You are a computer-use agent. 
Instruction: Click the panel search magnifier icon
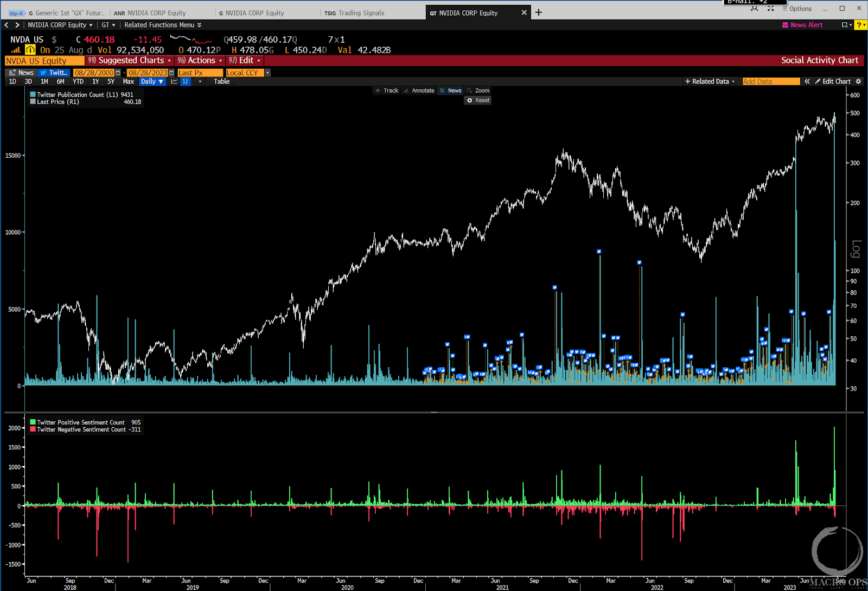755,9
